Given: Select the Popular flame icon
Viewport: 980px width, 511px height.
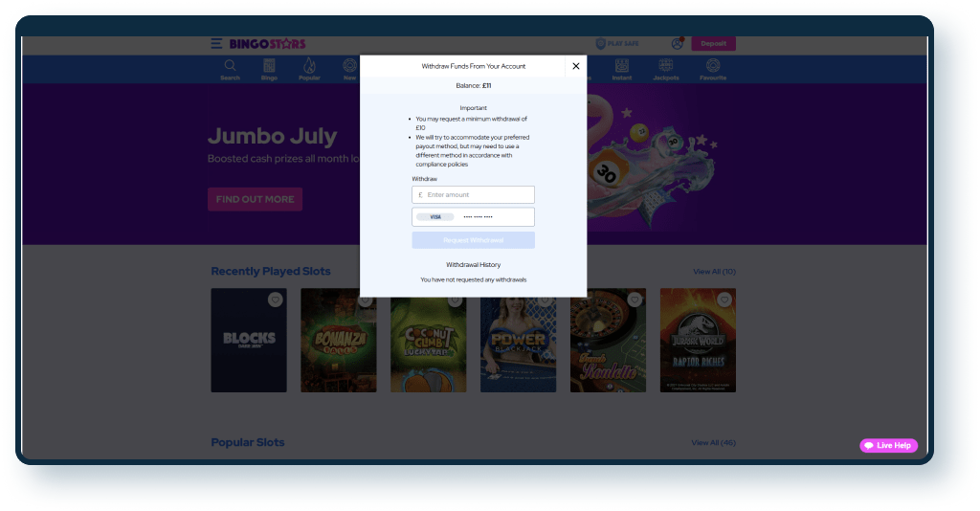Looking at the screenshot, I should (x=309, y=67).
